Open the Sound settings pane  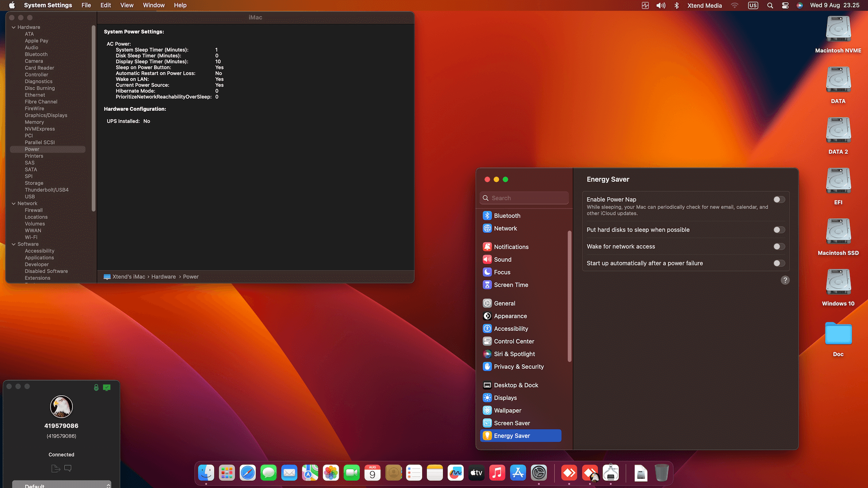click(521, 260)
